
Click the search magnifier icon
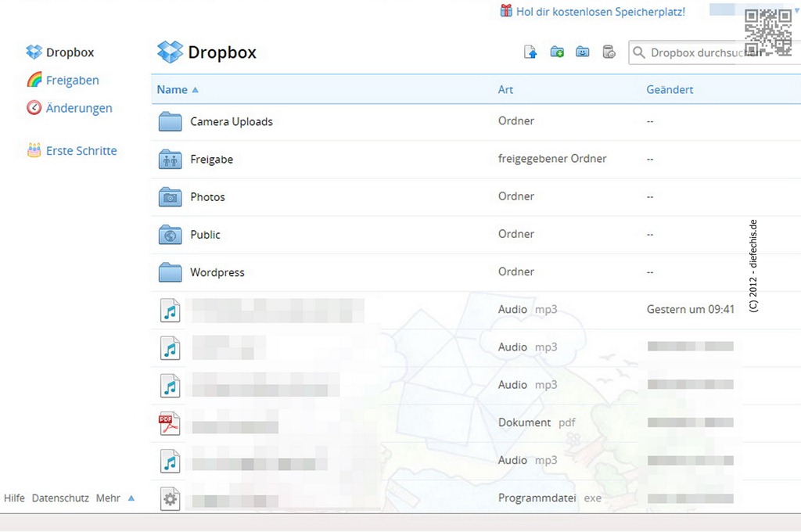click(638, 52)
